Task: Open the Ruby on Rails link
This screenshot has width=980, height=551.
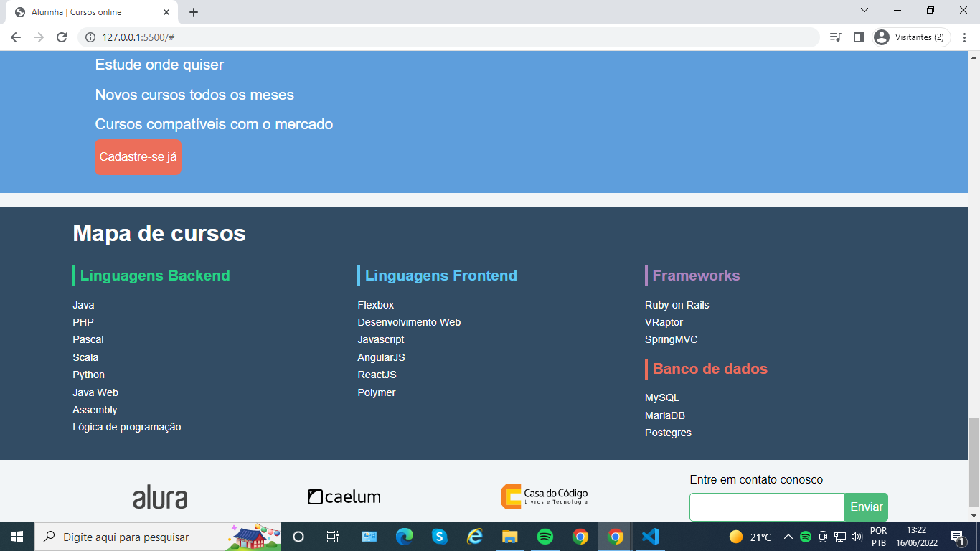Action: (x=677, y=305)
